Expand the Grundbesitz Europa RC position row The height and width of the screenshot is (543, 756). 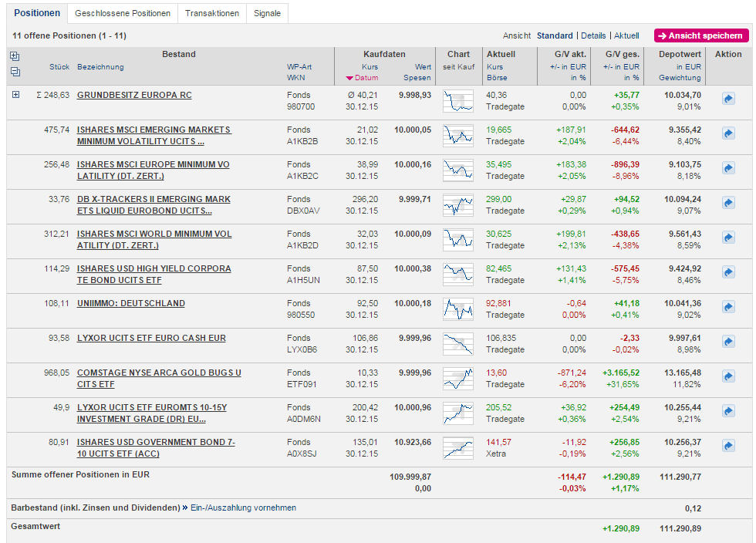[15, 95]
